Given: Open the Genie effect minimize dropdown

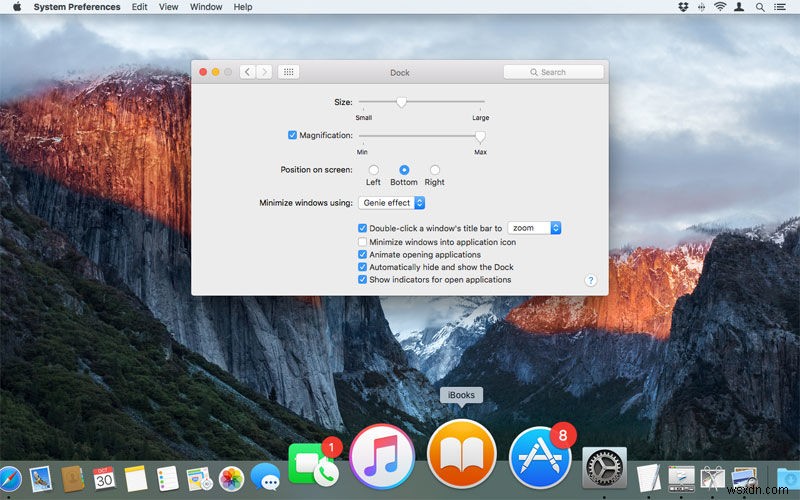Looking at the screenshot, I should 392,203.
